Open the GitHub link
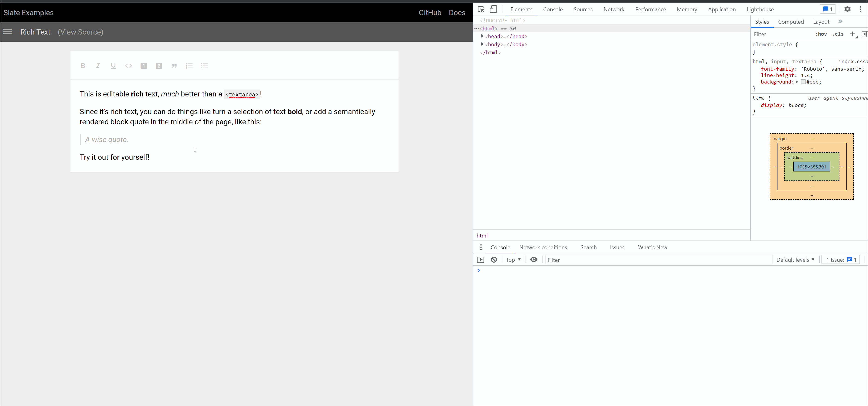 pos(430,12)
